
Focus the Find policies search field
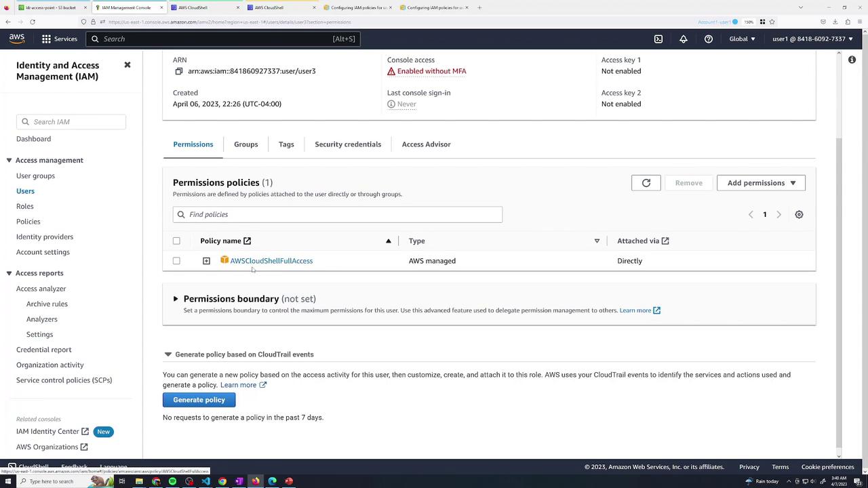tap(338, 214)
